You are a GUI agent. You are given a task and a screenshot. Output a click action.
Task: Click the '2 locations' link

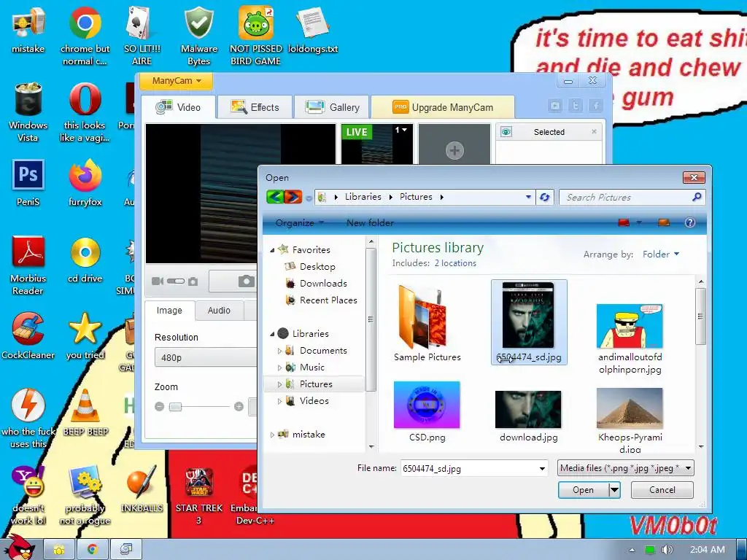click(x=455, y=263)
